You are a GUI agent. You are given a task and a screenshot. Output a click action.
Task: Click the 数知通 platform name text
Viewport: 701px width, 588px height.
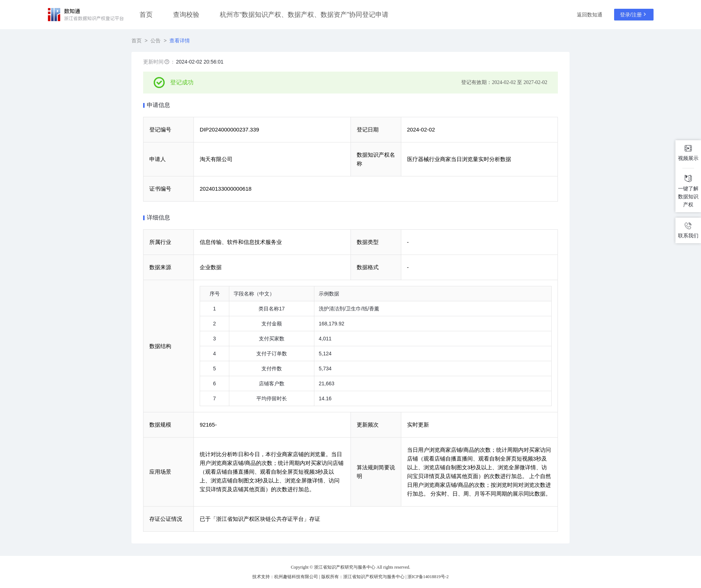click(72, 11)
